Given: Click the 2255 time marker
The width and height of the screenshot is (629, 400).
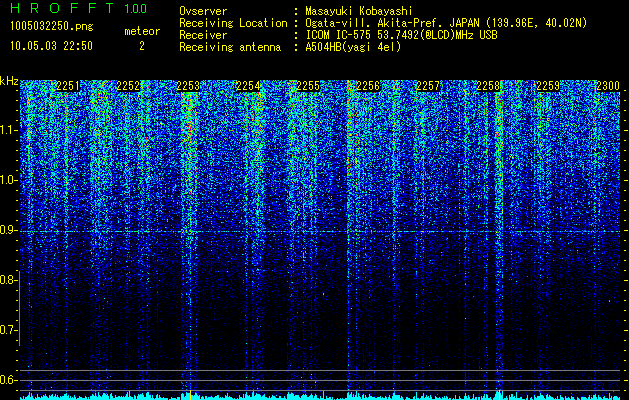Looking at the screenshot, I should pos(308,86).
